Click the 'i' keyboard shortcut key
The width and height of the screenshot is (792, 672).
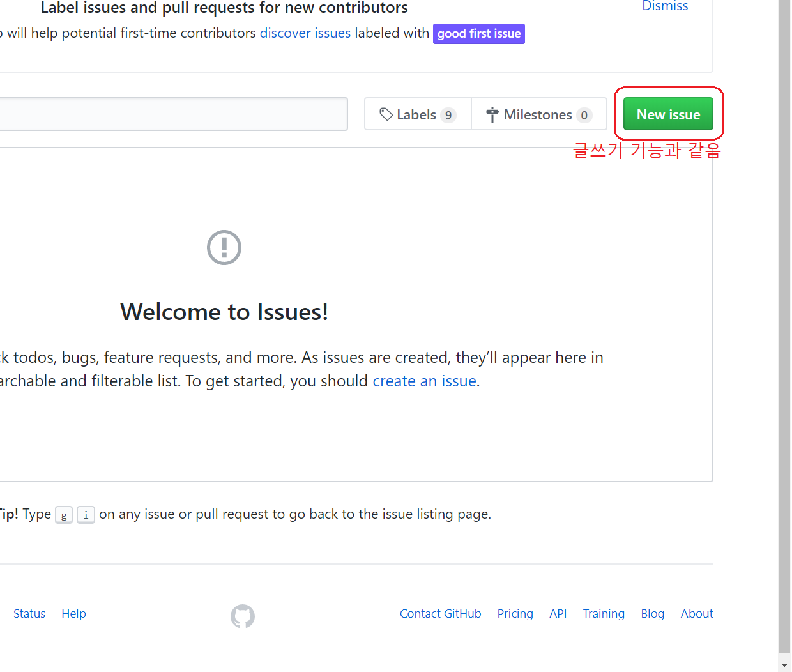(86, 515)
